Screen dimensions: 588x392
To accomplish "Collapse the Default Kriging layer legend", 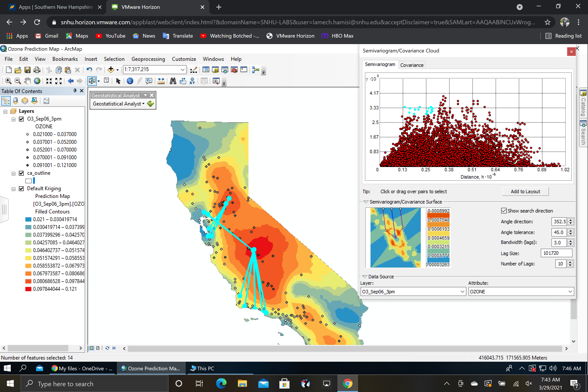I will pos(14,189).
